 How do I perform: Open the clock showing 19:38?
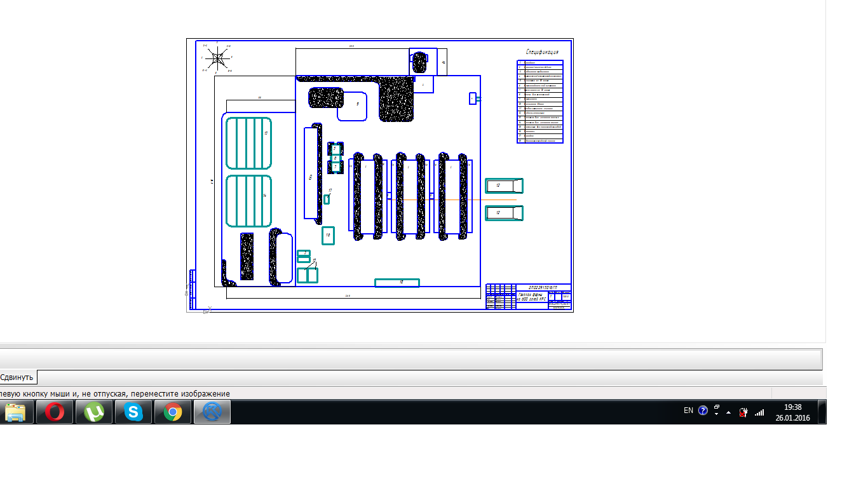[792, 412]
